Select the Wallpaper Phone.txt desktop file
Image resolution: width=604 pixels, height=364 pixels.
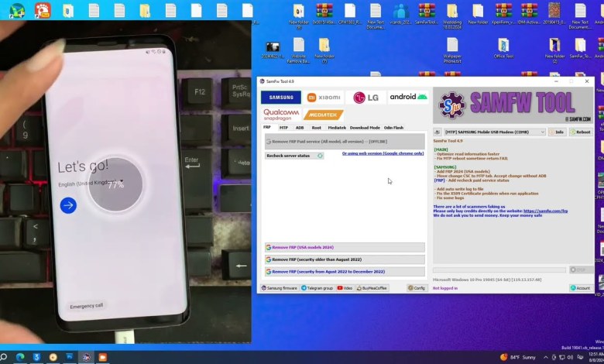(452, 50)
